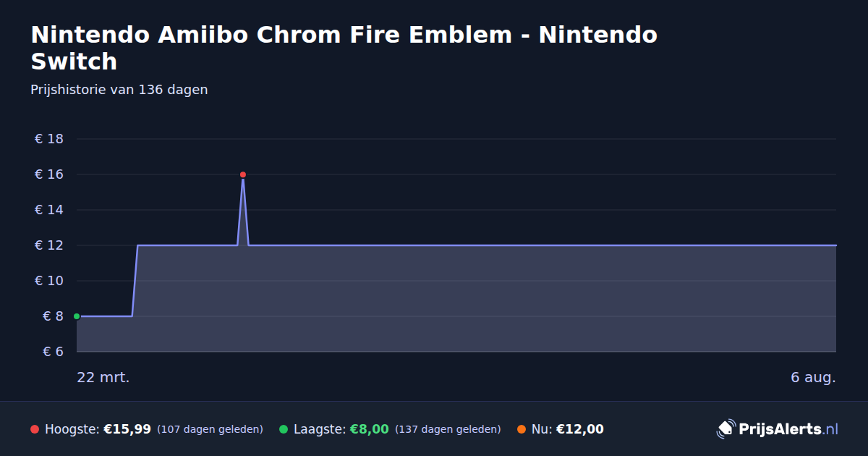Image resolution: width=868 pixels, height=456 pixels.
Task: Click the 6 aug. end date label
Action: coord(814,378)
